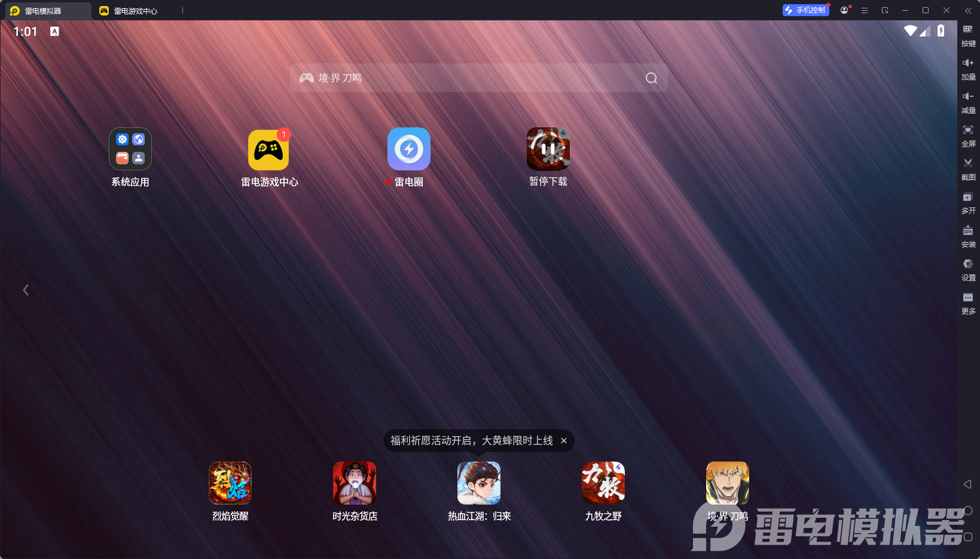This screenshot has height=559, width=980.
Task: Go to previous desktop page arrow
Action: (x=26, y=290)
